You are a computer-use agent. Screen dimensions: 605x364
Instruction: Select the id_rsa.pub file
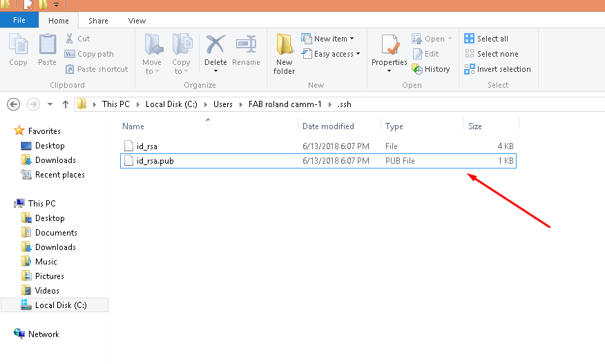click(x=318, y=161)
